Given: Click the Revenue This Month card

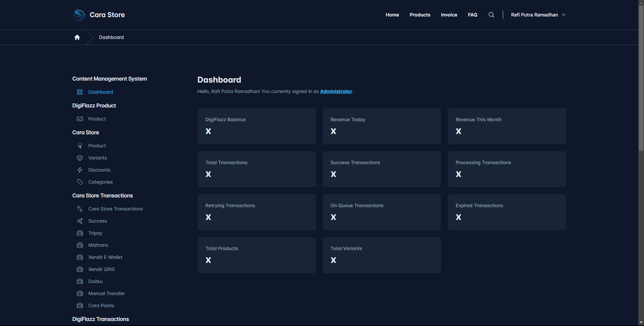Looking at the screenshot, I should [507, 126].
